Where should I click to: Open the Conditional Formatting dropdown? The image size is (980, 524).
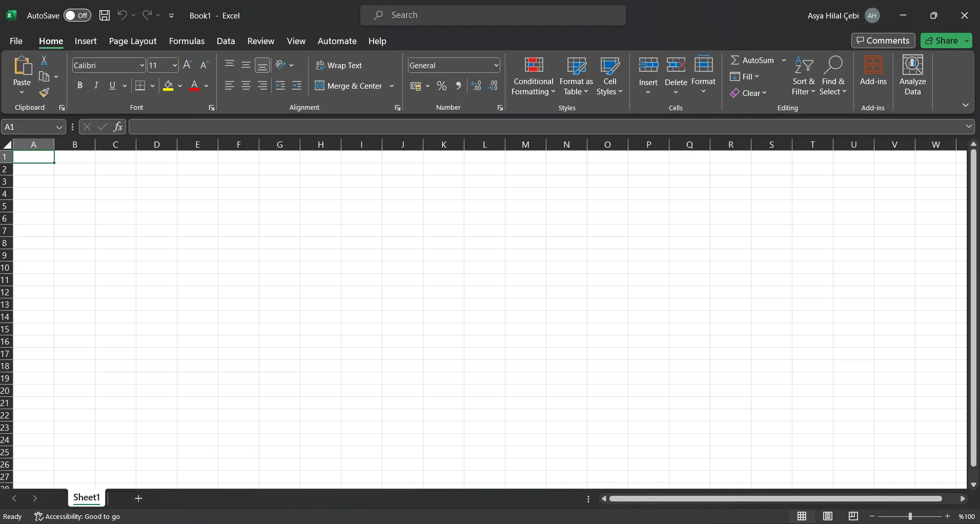pos(534,76)
